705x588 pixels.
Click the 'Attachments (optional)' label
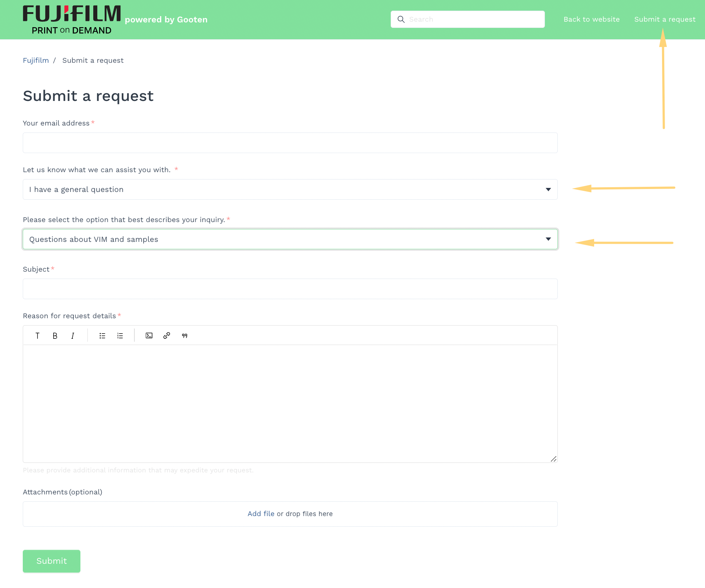tap(62, 492)
